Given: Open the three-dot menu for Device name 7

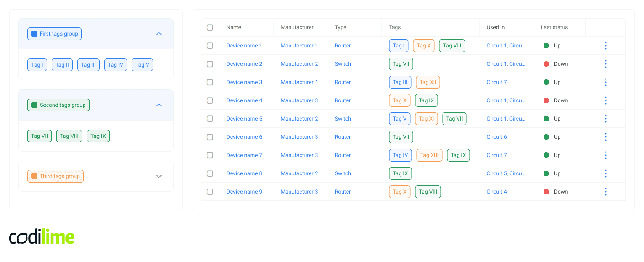Looking at the screenshot, I should (x=605, y=155).
